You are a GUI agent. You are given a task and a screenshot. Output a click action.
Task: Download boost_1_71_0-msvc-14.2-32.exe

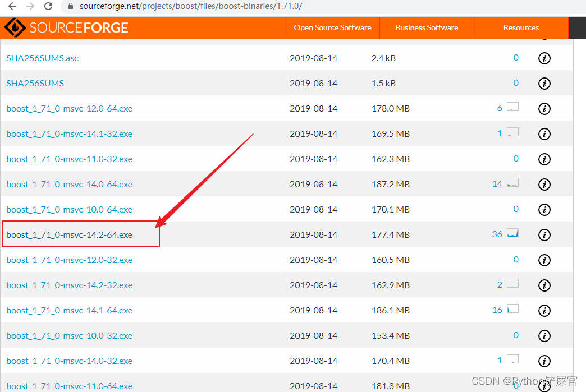69,285
